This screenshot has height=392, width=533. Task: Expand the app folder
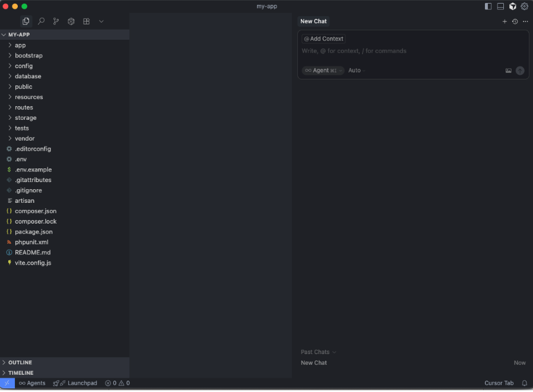20,44
